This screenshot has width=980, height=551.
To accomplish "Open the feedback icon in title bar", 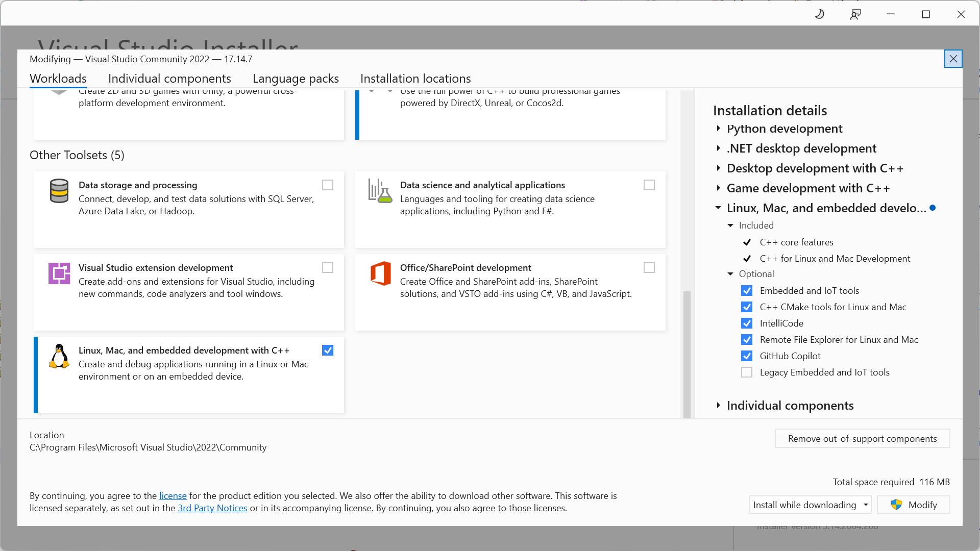I will click(x=855, y=14).
